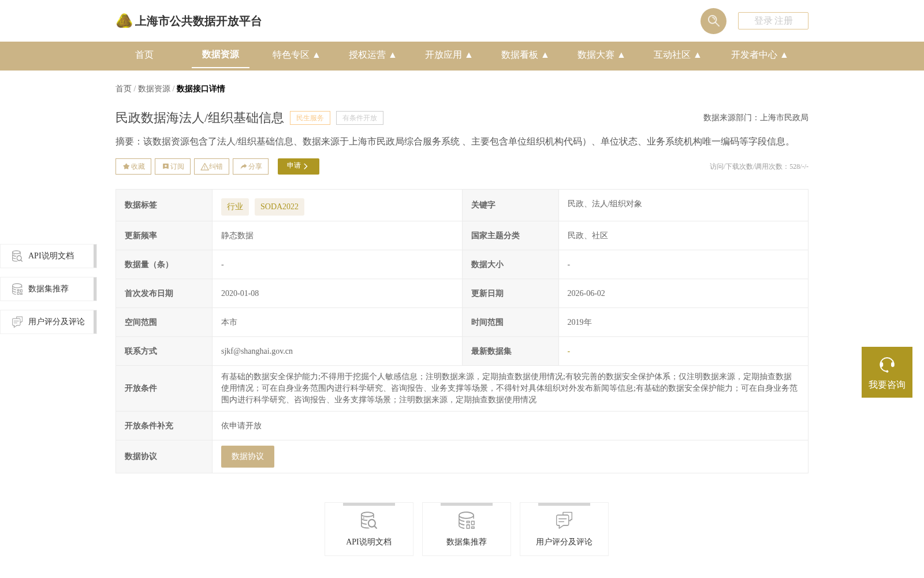924x578 pixels.
Task: Click the 分享 share button
Action: (x=251, y=166)
